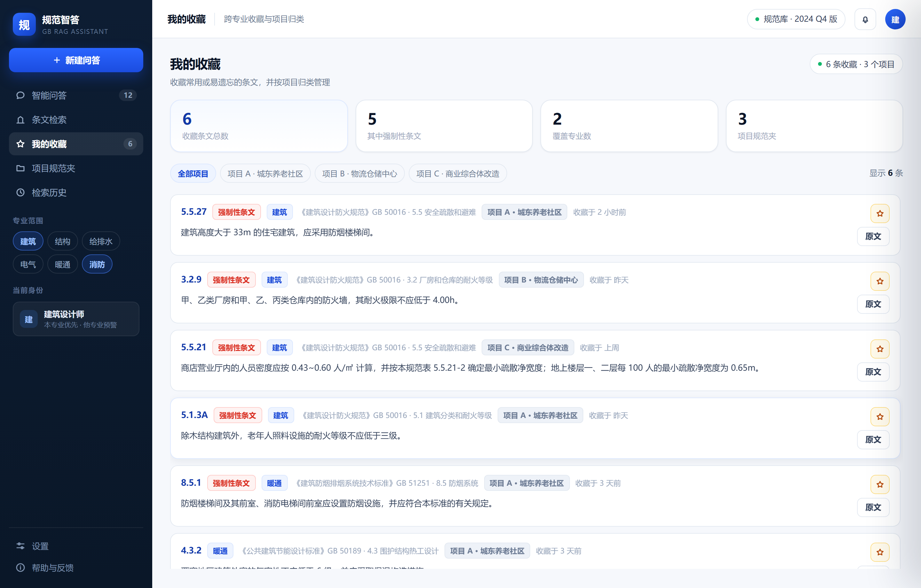The height and width of the screenshot is (588, 921).
Task: Toggle the 消防 specialty chip
Action: tap(97, 264)
